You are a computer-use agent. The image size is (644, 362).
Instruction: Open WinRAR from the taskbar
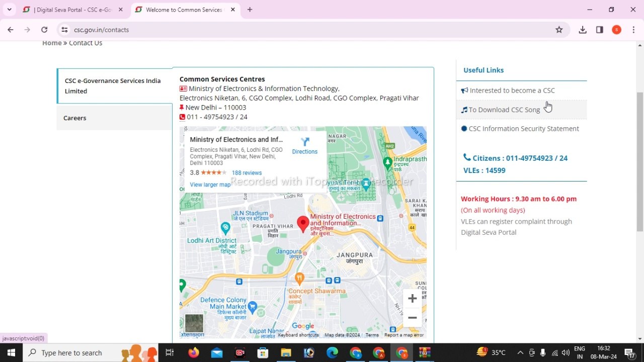click(425, 352)
